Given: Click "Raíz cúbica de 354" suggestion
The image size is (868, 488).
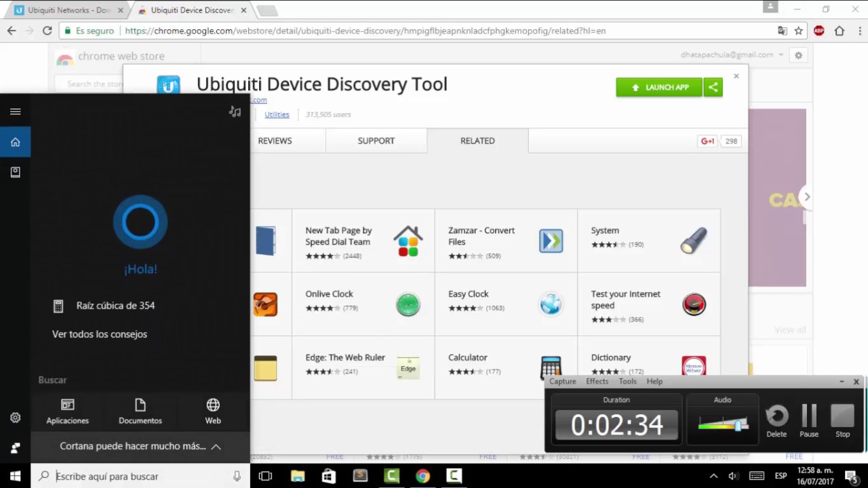Looking at the screenshot, I should [115, 306].
